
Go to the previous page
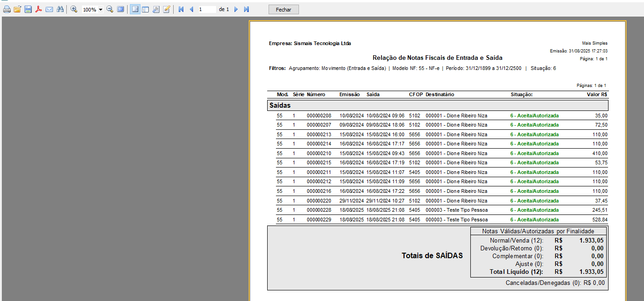(x=191, y=9)
